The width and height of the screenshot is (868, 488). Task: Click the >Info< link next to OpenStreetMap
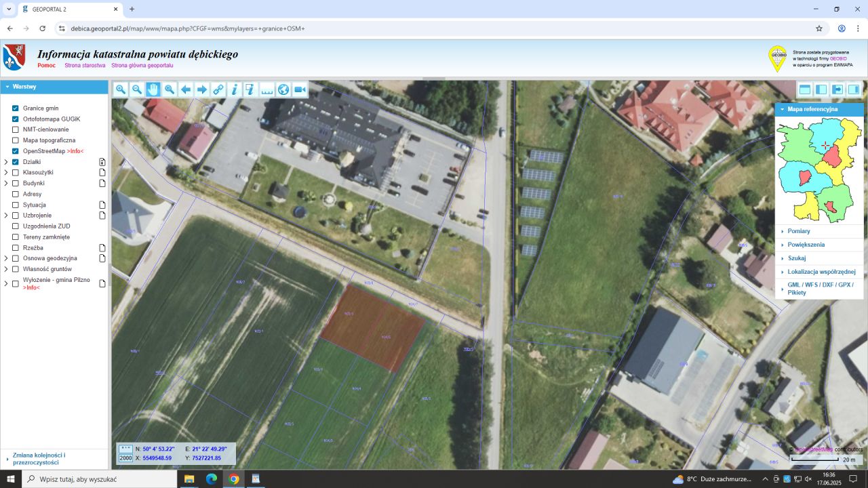(75, 151)
